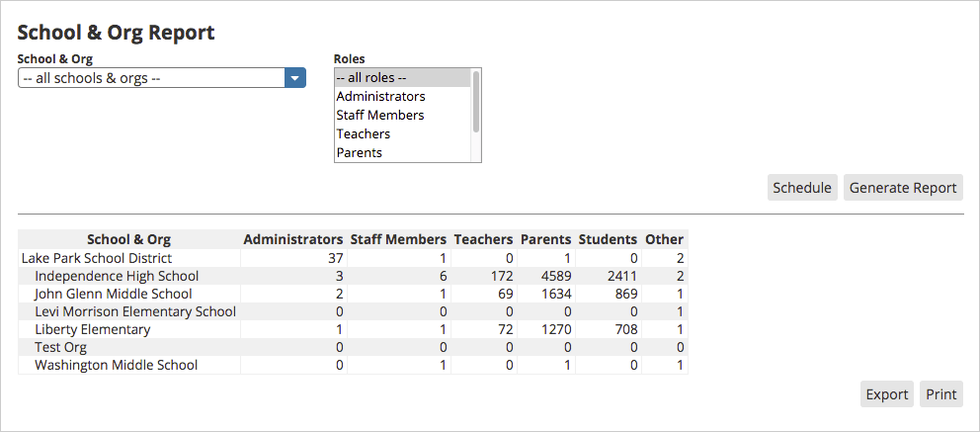Click the 72 teachers cell
980x432 pixels.
(484, 329)
